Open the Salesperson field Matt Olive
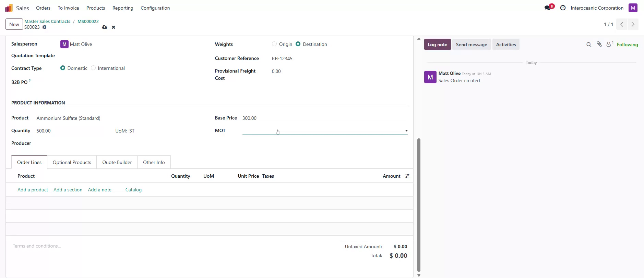 tap(134, 44)
